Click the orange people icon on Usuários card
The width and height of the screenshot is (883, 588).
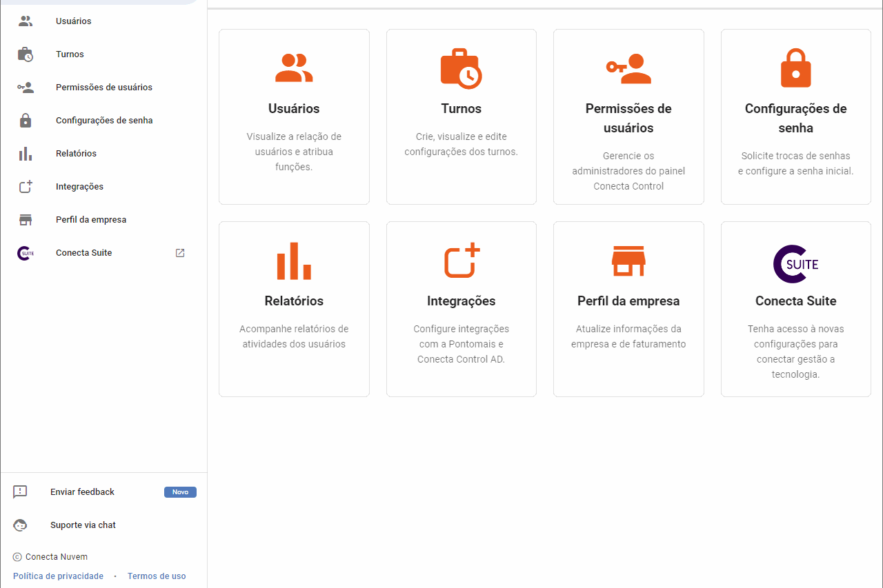coord(294,68)
